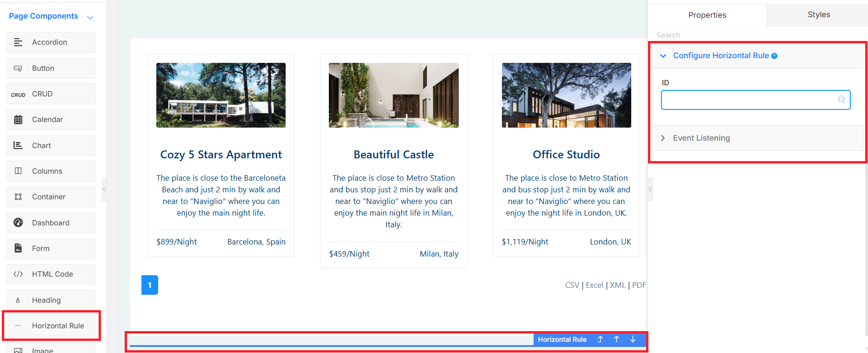
Task: Click the right panel resize handle
Action: 650,190
